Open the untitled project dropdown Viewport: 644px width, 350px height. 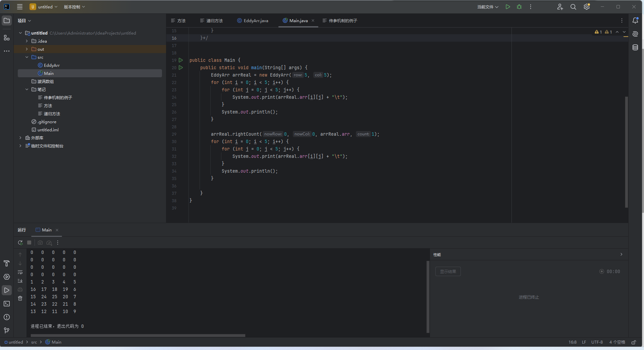click(44, 7)
